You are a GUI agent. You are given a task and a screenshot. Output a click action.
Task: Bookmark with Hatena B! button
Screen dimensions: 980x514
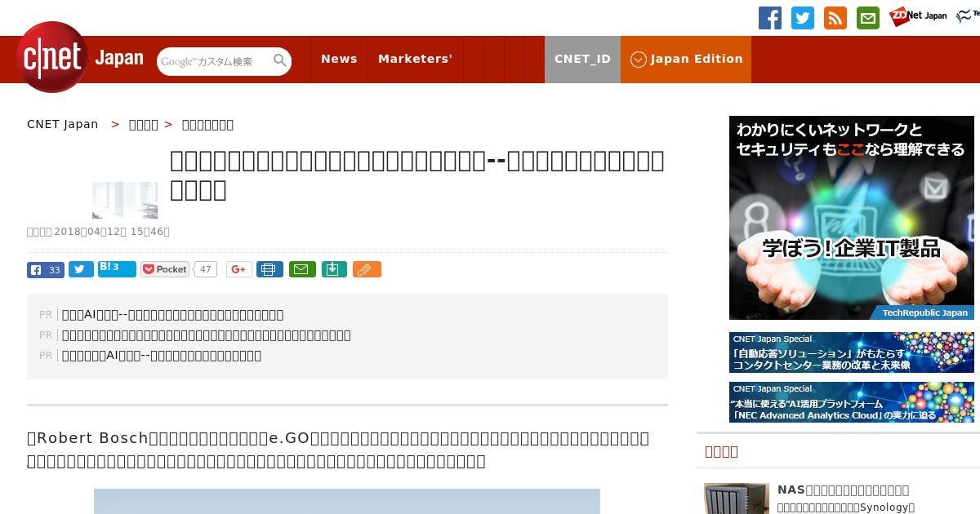[x=117, y=269]
